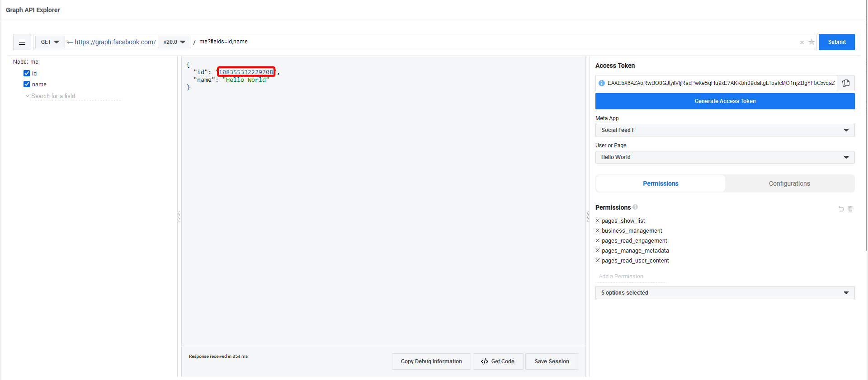Viewport: 868px width, 380px height.
Task: Remove the pages_read_engagement permission
Action: click(598, 241)
